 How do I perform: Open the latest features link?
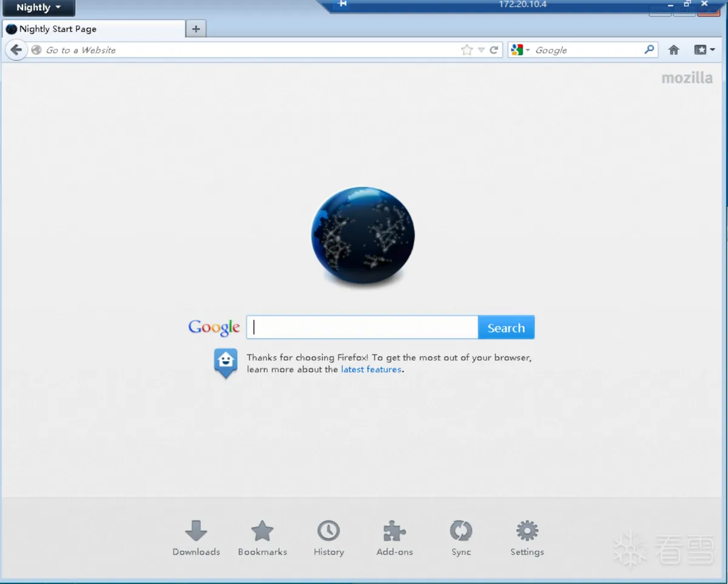tap(371, 369)
